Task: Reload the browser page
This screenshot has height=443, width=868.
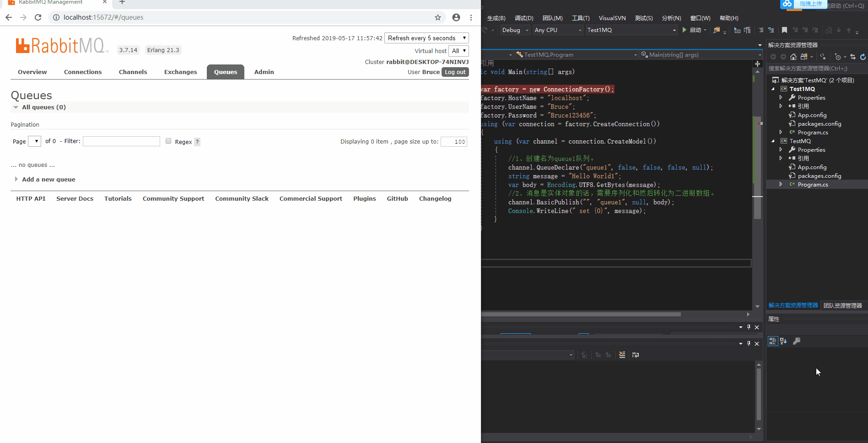Action: pos(38,17)
